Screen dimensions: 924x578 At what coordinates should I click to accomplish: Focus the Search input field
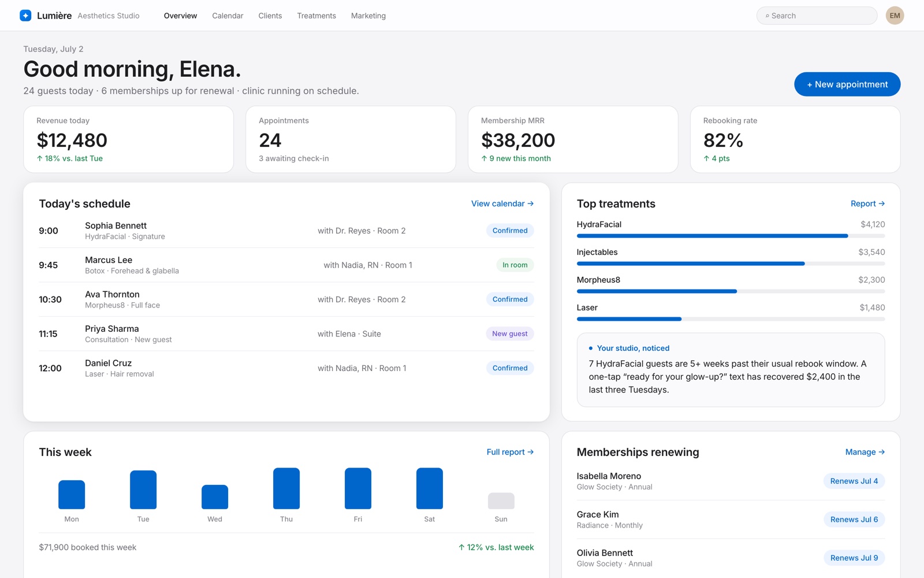pos(817,16)
